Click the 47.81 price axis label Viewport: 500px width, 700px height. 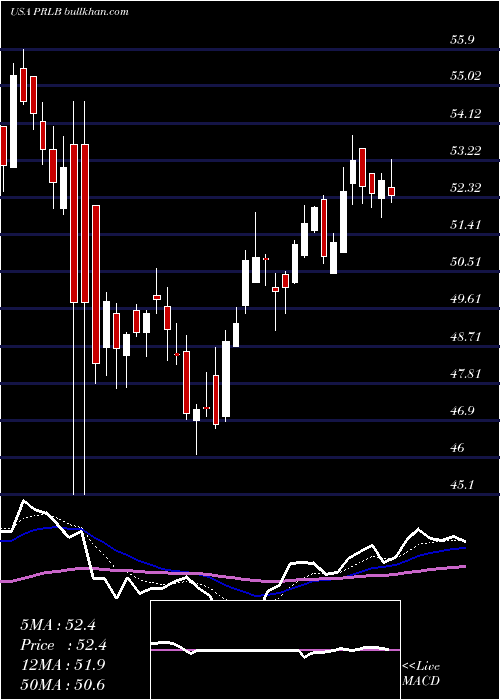coord(466,374)
